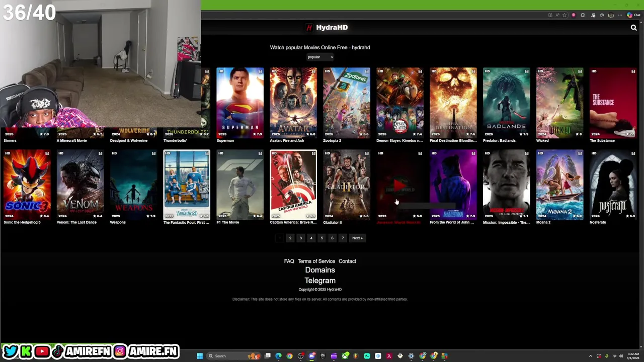The width and height of the screenshot is (644, 362).
Task: Open The Substance movie poster
Action: 613,103
